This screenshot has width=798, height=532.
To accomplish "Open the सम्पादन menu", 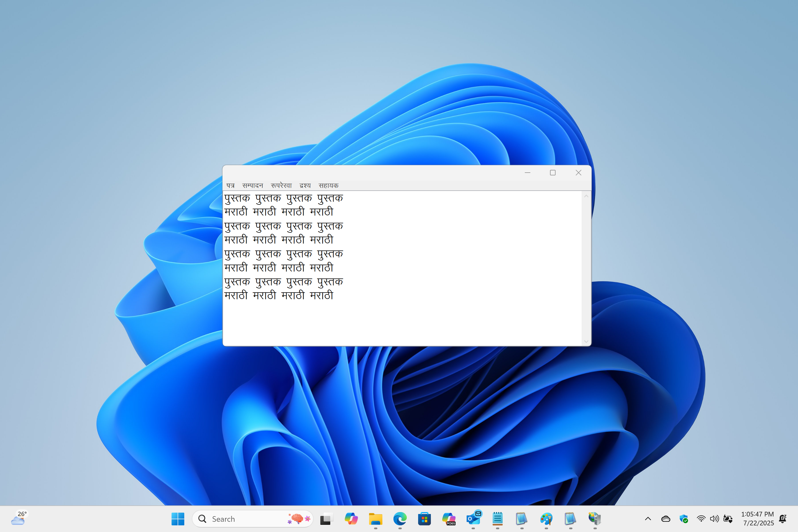I will (x=252, y=186).
